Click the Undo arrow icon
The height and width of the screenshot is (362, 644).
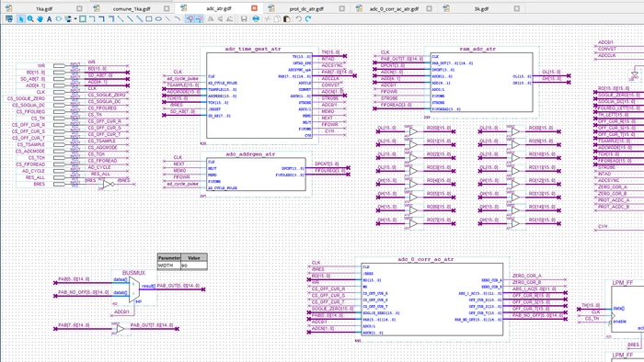(299, 19)
